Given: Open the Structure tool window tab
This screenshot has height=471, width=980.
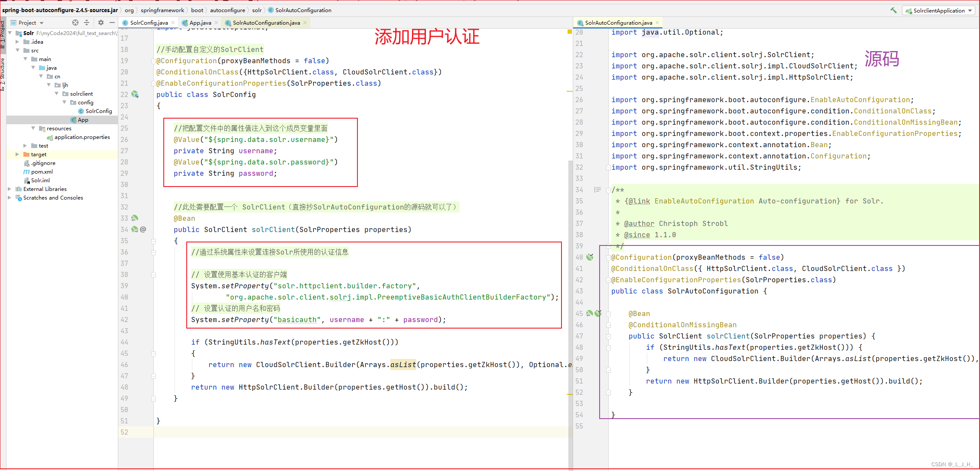Looking at the screenshot, I should [x=3, y=74].
